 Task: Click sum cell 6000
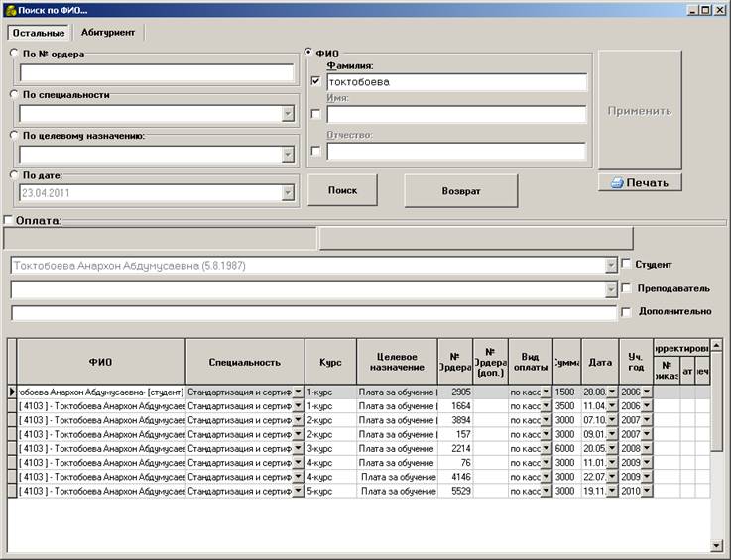click(x=567, y=449)
